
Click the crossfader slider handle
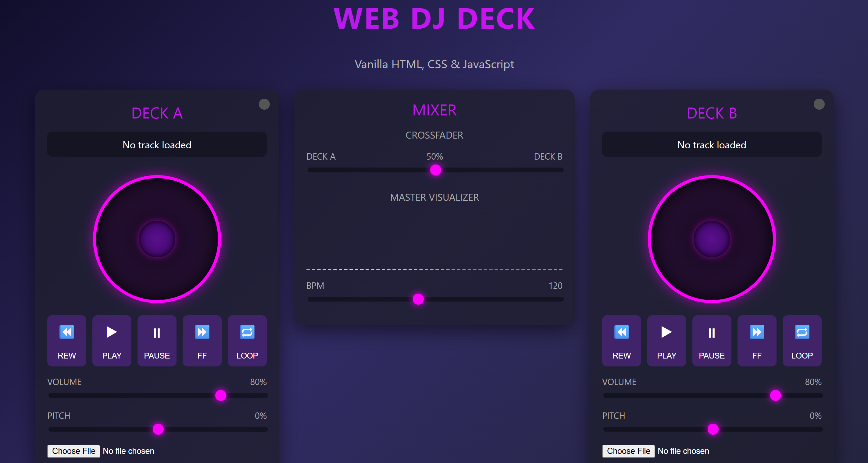(435, 170)
